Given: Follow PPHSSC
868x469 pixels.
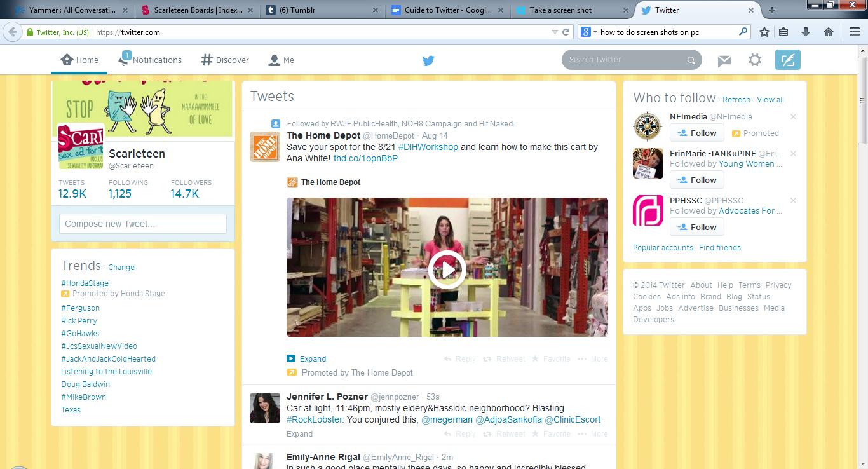Looking at the screenshot, I should [x=696, y=227].
